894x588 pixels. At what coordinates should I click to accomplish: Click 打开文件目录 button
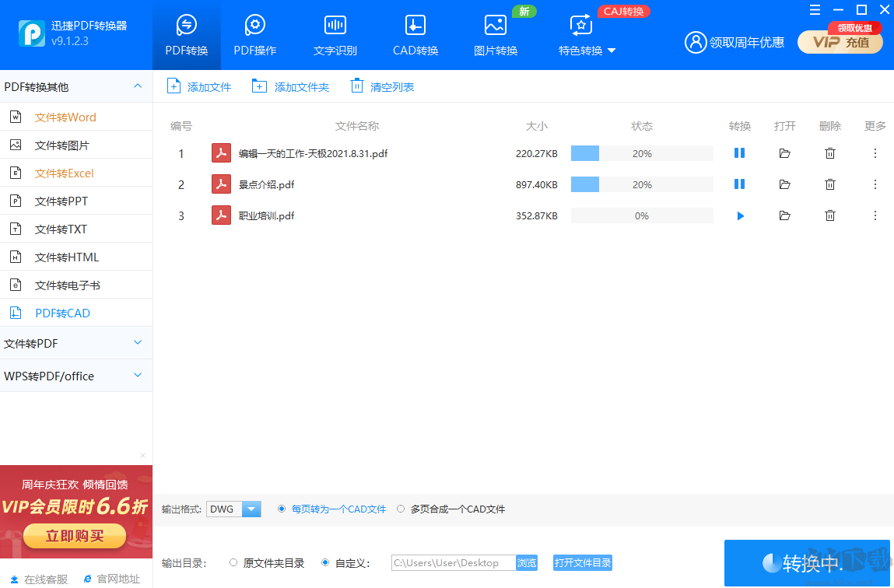tap(582, 563)
